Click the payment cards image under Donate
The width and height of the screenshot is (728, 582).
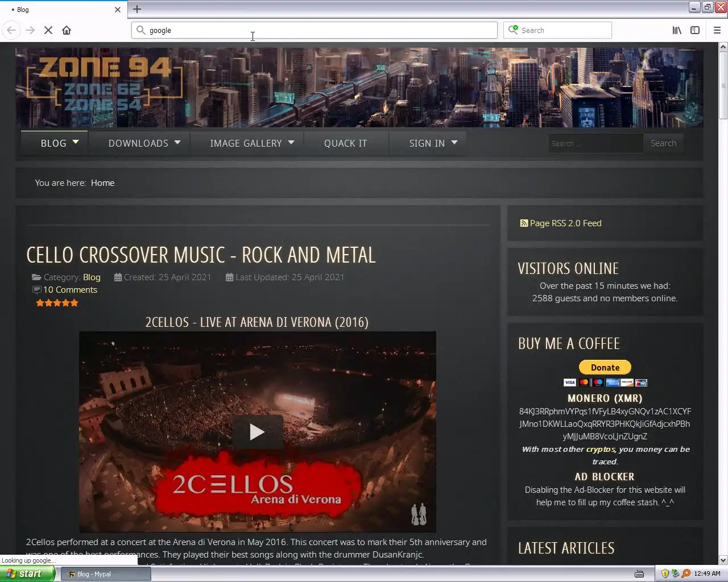pos(605,383)
